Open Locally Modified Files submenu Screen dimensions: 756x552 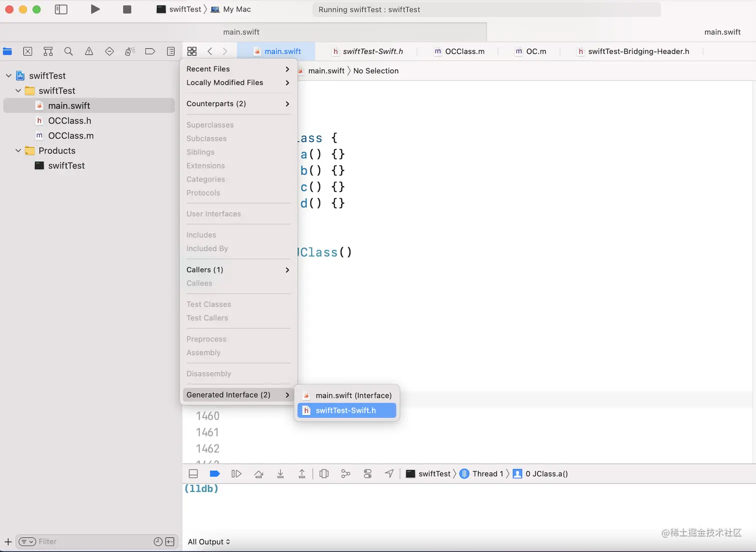coord(238,82)
